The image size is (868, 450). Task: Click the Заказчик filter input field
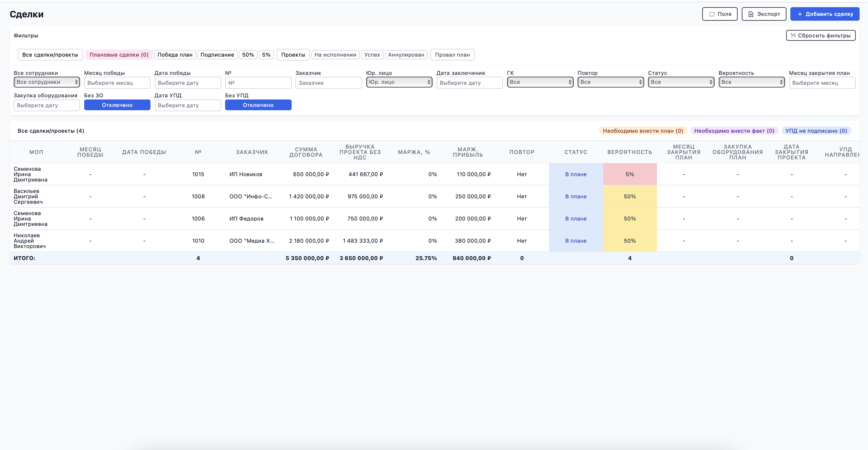pyautogui.click(x=328, y=83)
